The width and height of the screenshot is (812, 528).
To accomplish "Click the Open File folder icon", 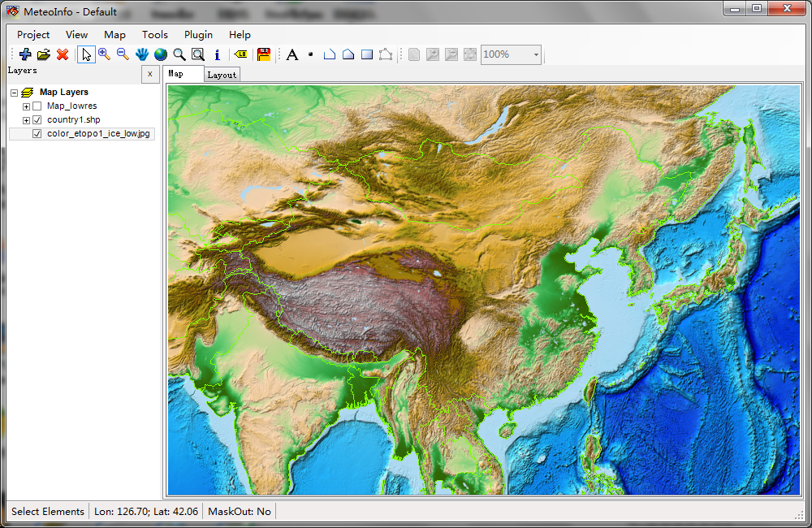I will pos(44,54).
